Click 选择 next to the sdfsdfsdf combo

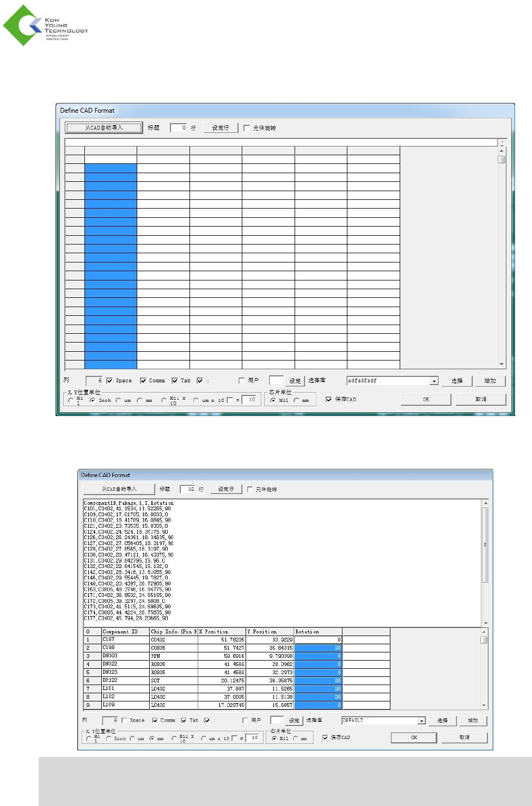click(457, 381)
